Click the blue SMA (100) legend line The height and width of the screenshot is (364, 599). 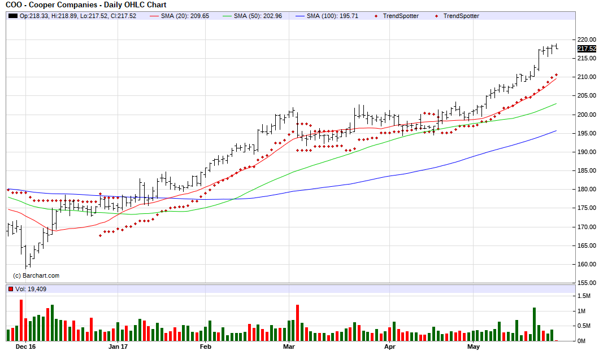click(300, 16)
